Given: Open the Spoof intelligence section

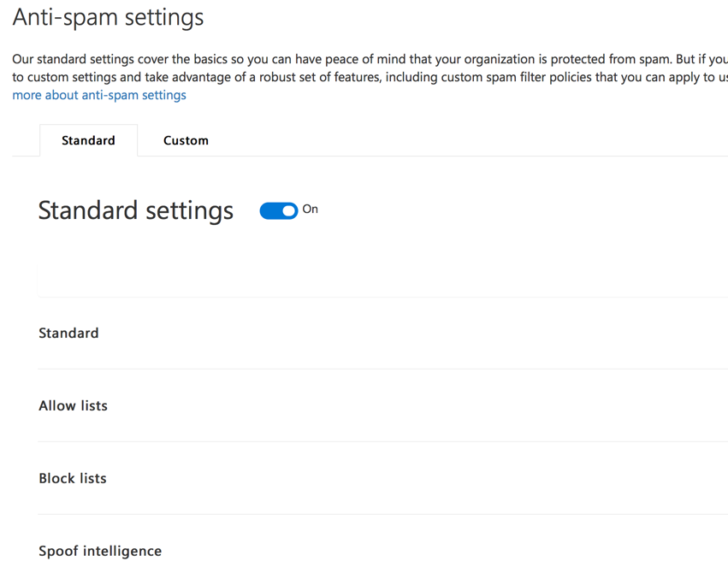Looking at the screenshot, I should pos(100,551).
